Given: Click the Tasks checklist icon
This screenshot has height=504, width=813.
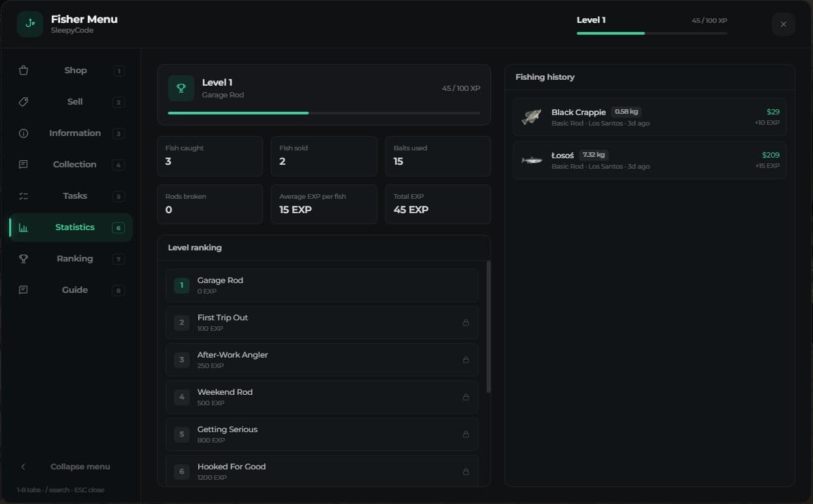Looking at the screenshot, I should coord(24,196).
